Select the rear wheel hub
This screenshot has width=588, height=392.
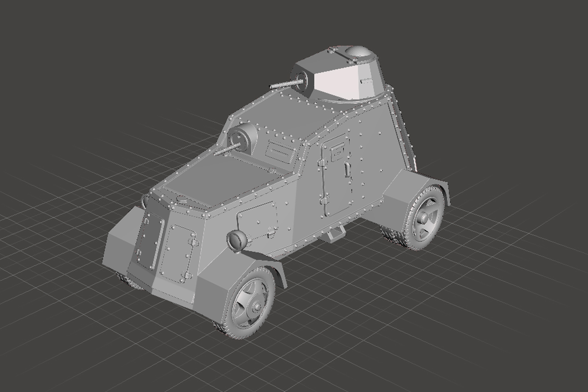[424, 218]
